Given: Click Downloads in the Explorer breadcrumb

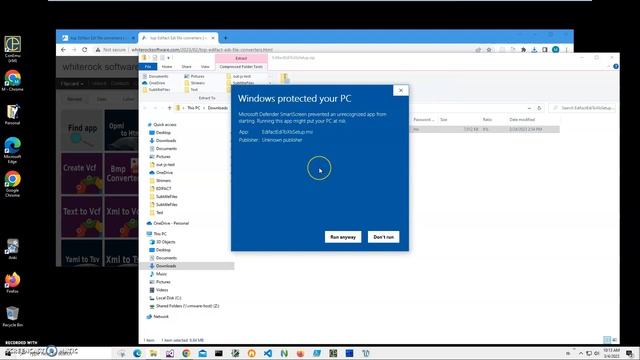Looking at the screenshot, I should 218,108.
